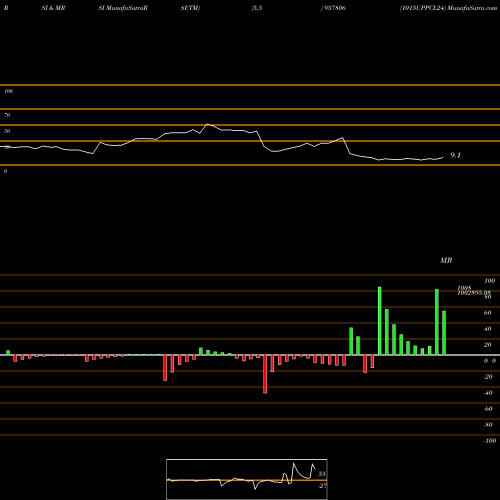The image size is (500, 500).
Task: Click the 40 label on the MR axis
Action: tap(487, 329)
